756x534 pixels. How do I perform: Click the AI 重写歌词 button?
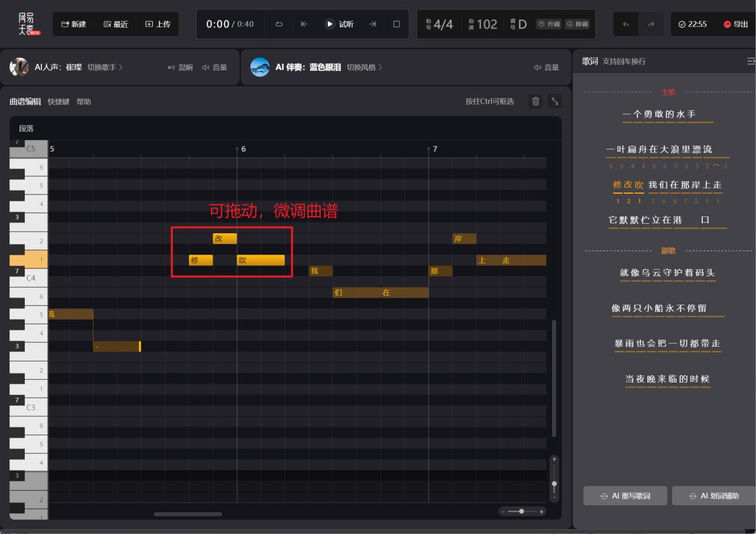coord(625,496)
